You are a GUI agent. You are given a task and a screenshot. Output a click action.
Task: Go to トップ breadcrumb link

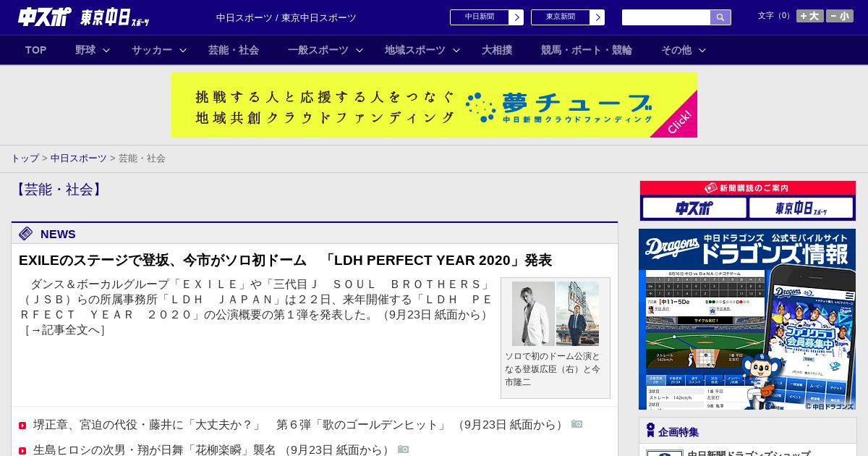pyautogui.click(x=25, y=158)
